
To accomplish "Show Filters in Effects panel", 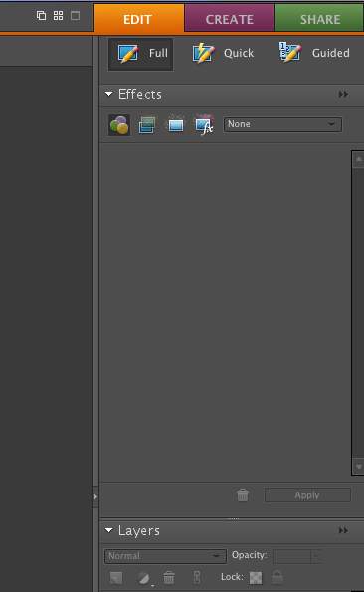I will pos(119,125).
